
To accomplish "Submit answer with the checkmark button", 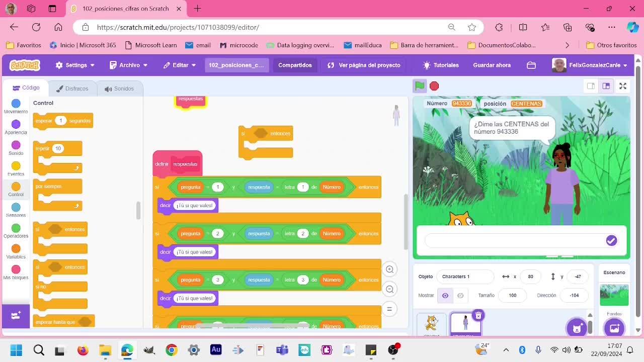I will click(x=611, y=241).
